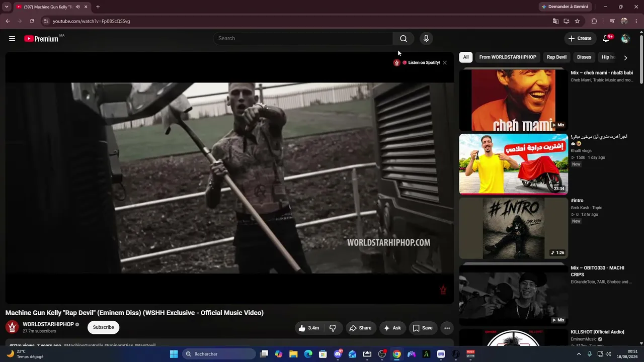This screenshot has height=362, width=644.
Task: Select the From WORLDSTARHIPHOP chip
Action: click(508, 57)
